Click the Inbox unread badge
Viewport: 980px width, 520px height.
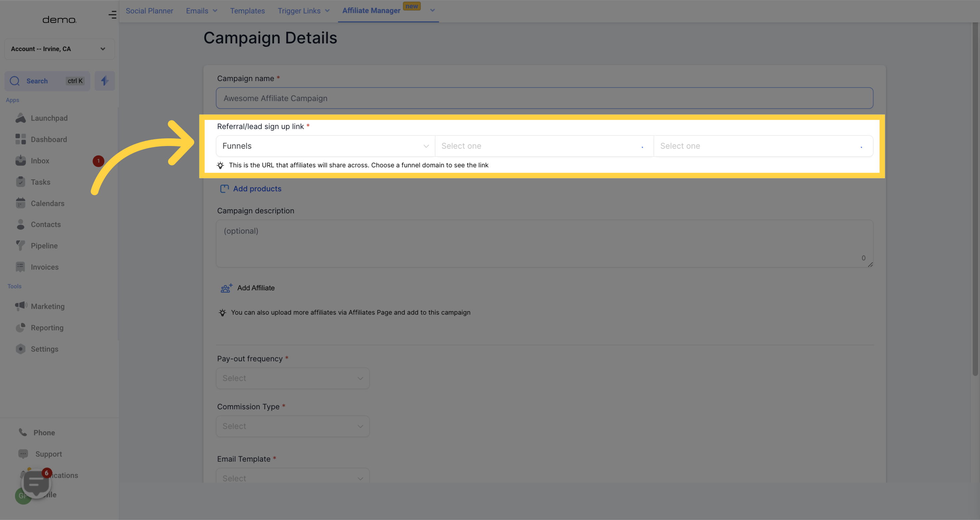pyautogui.click(x=98, y=161)
